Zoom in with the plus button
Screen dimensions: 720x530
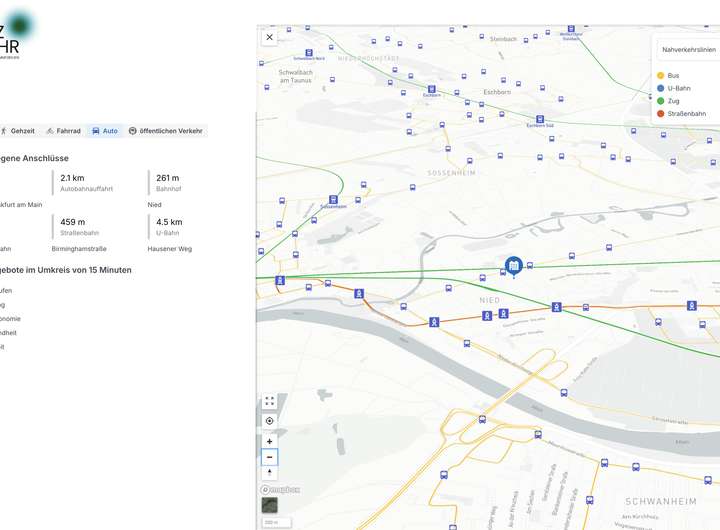pyautogui.click(x=270, y=441)
